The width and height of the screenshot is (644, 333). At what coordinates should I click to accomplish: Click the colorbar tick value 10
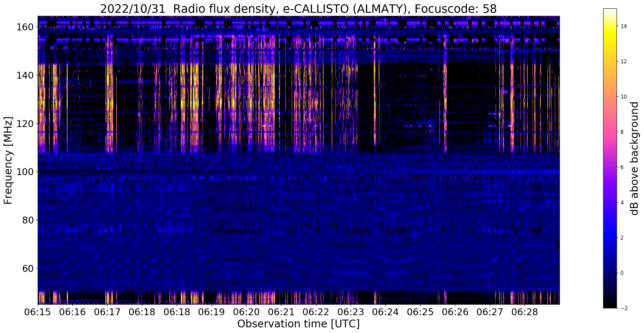pyautogui.click(x=624, y=97)
